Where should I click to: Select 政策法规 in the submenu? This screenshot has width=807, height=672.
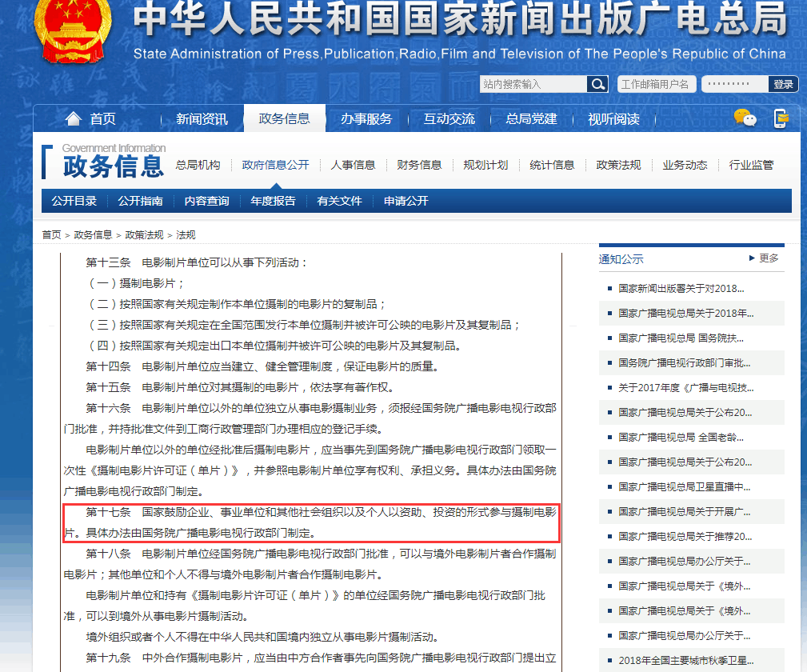(x=618, y=164)
